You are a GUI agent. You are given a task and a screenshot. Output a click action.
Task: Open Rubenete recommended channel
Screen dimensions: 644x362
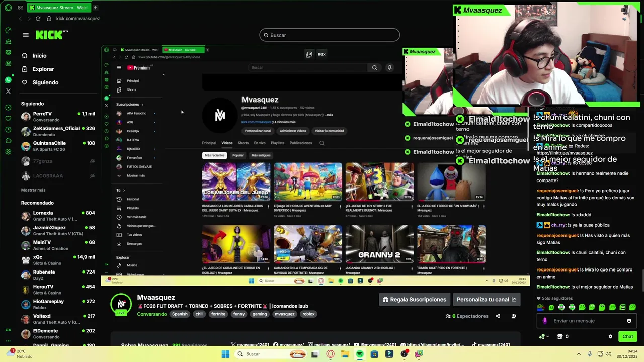pyautogui.click(x=58, y=275)
